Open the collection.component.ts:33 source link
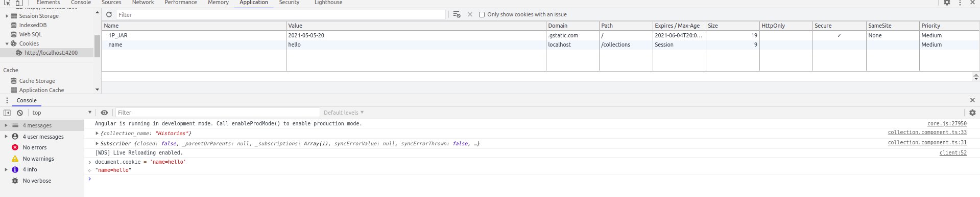Viewport: 980px width, 197px height. 927,133
